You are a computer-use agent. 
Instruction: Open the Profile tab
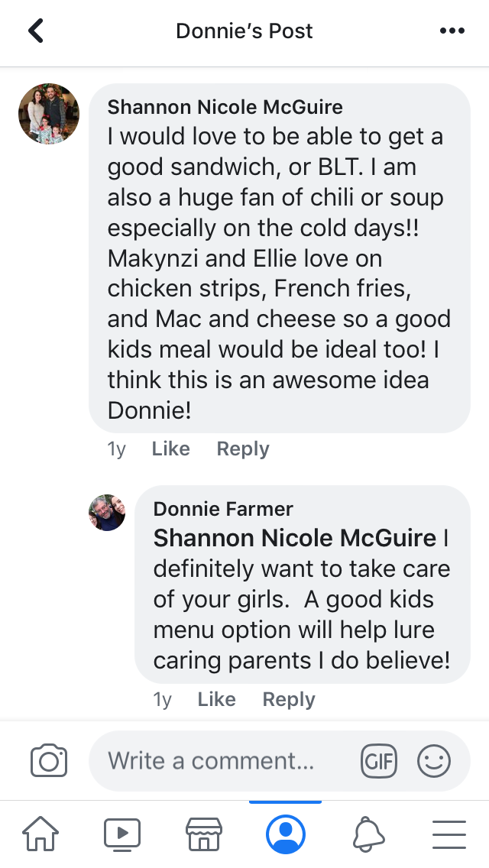pyautogui.click(x=286, y=834)
